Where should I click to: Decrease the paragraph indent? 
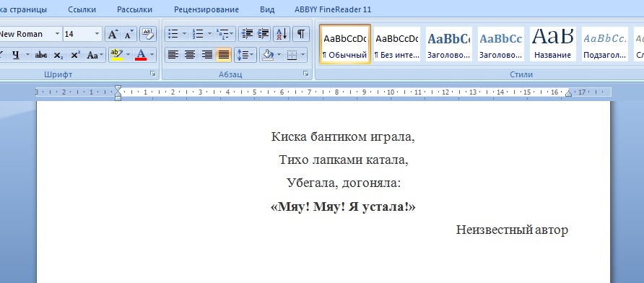247,35
